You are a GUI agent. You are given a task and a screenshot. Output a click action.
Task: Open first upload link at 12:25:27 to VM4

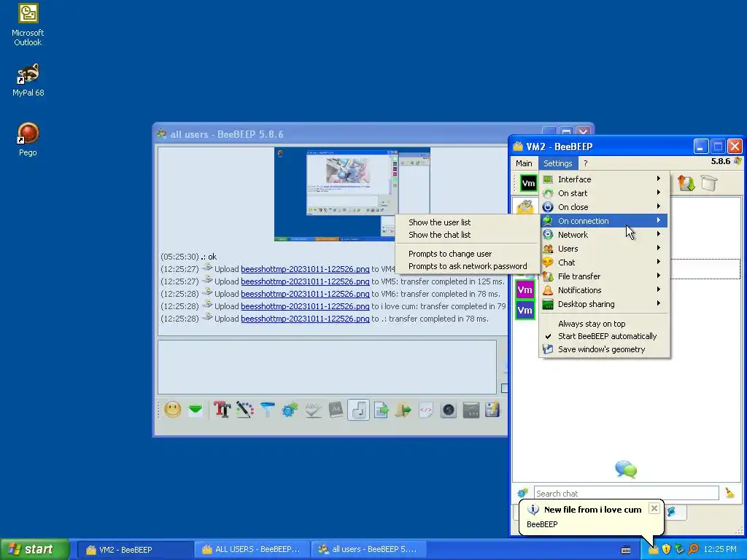305,269
